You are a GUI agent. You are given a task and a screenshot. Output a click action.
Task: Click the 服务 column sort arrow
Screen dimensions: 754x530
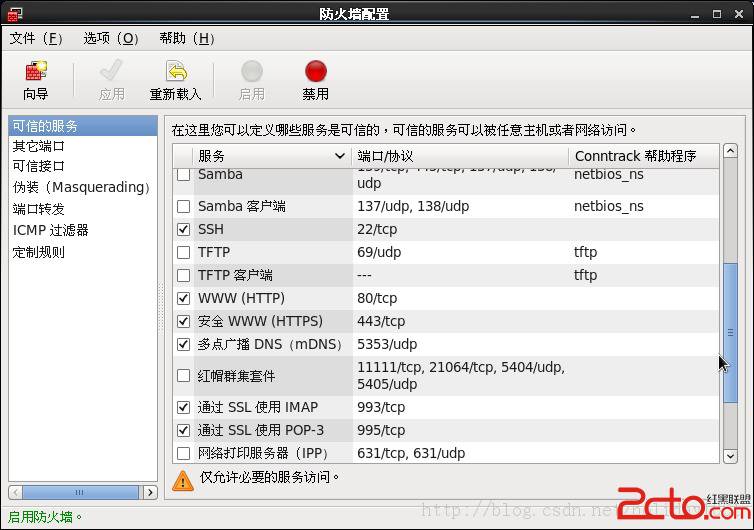[x=339, y=156]
